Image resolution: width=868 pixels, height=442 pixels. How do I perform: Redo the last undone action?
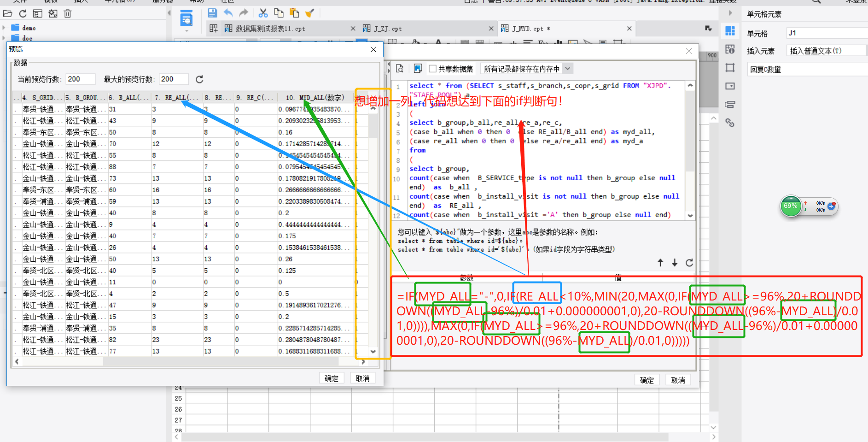coord(244,13)
